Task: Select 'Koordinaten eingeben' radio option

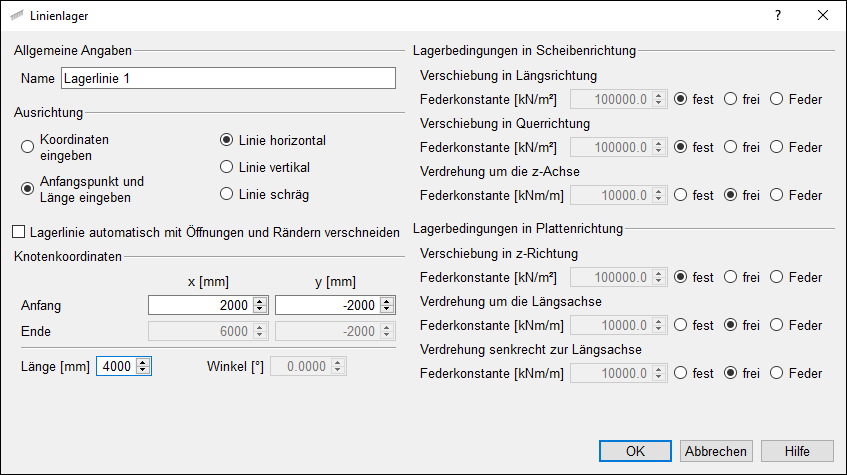Action: click(x=27, y=147)
